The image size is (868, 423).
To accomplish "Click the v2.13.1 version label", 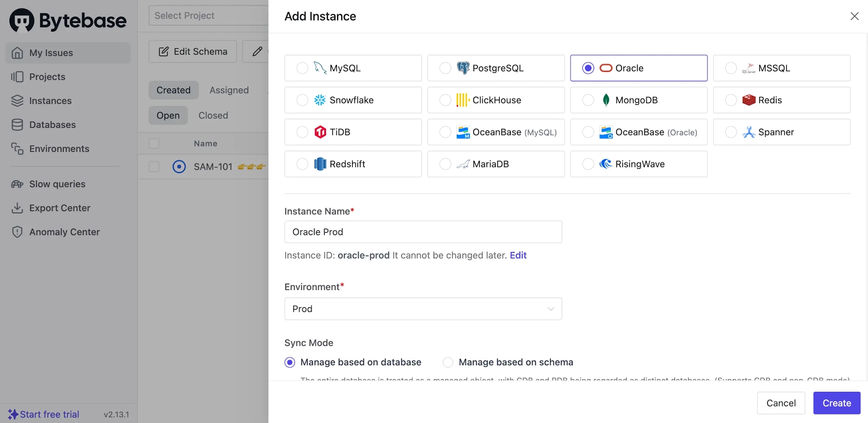I will tap(116, 414).
